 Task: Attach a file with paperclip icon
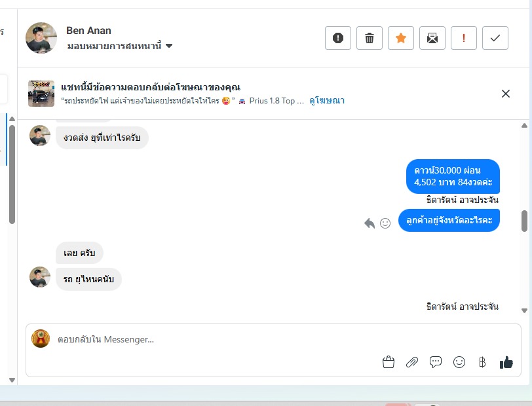point(412,362)
